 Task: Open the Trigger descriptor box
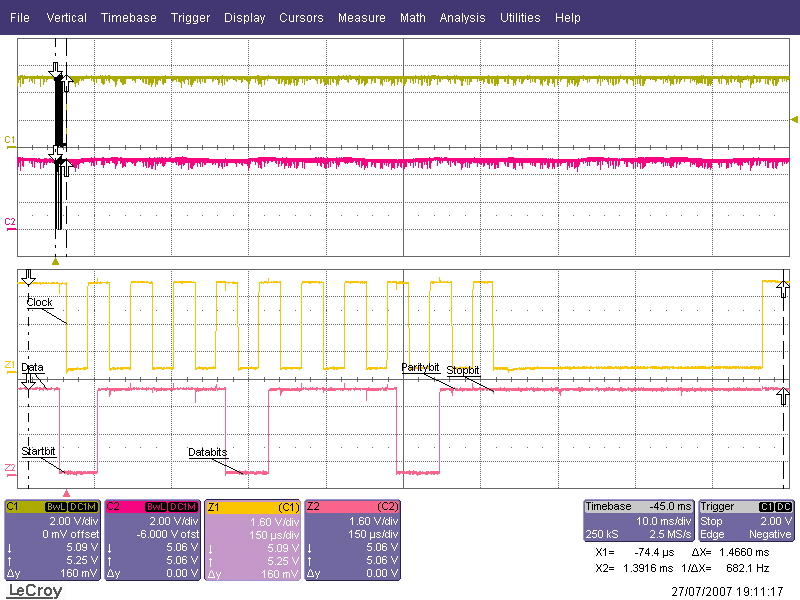[x=746, y=520]
